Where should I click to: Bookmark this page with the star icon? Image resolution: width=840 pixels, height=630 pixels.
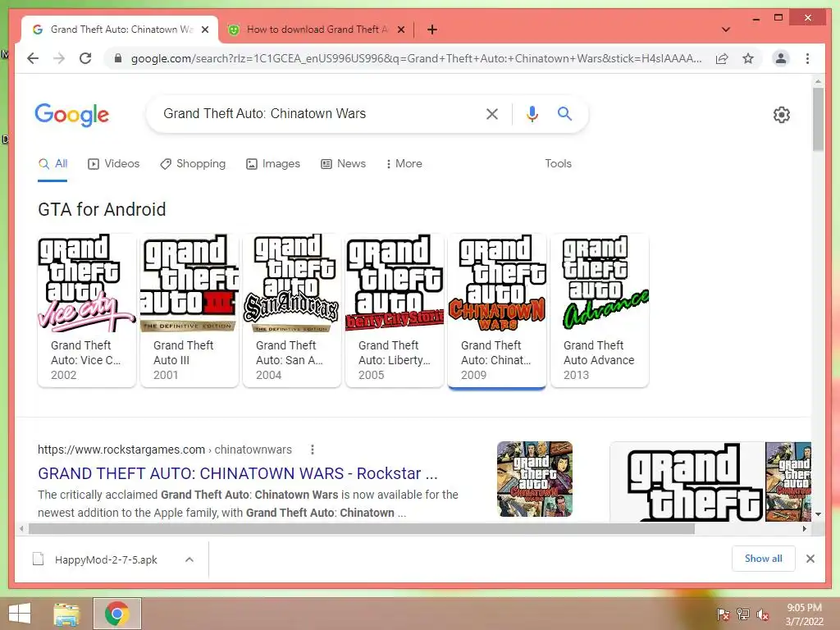point(748,58)
